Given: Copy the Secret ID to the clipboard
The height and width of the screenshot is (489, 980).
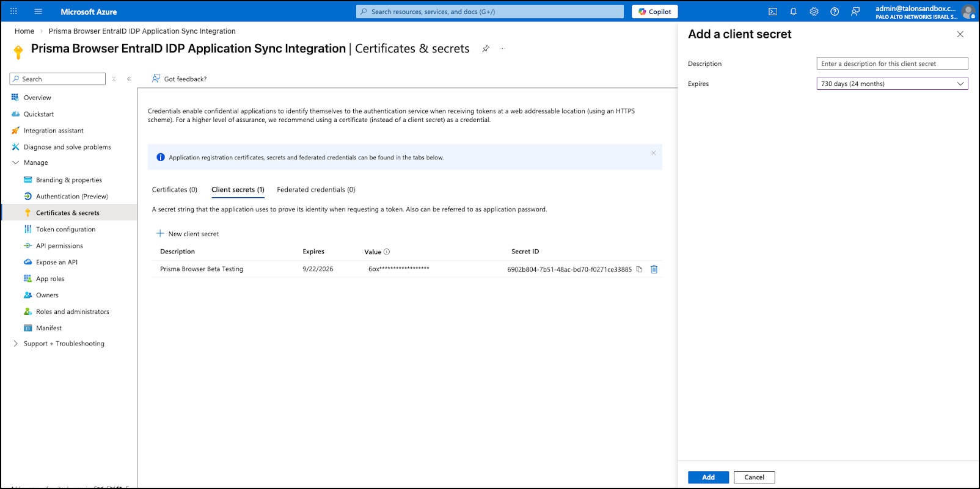Looking at the screenshot, I should coord(639,269).
